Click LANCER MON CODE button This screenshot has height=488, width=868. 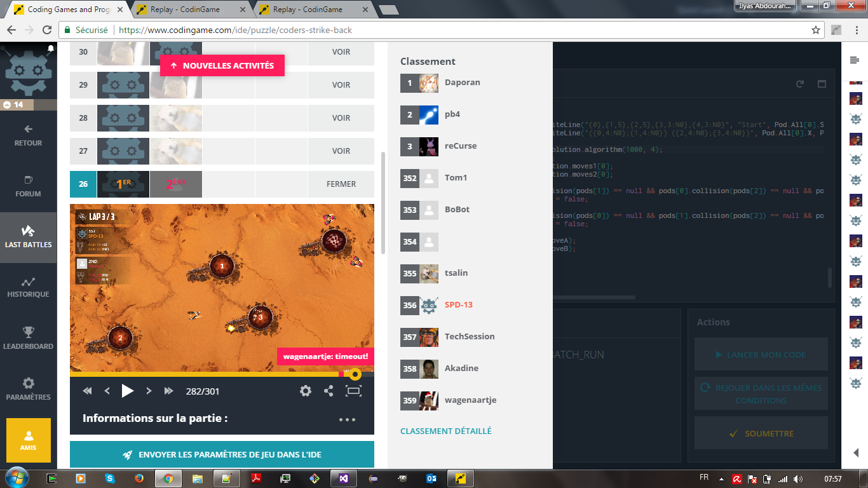(x=761, y=355)
